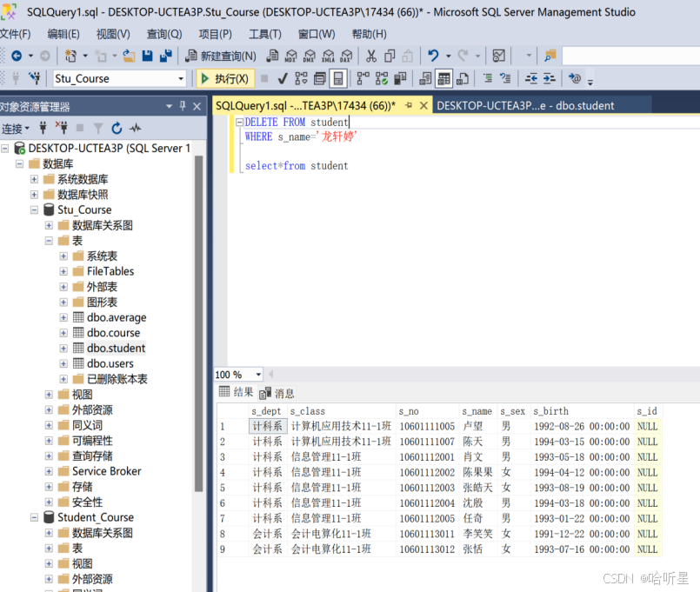
Task: Select the dbo.course table
Action: pos(113,333)
